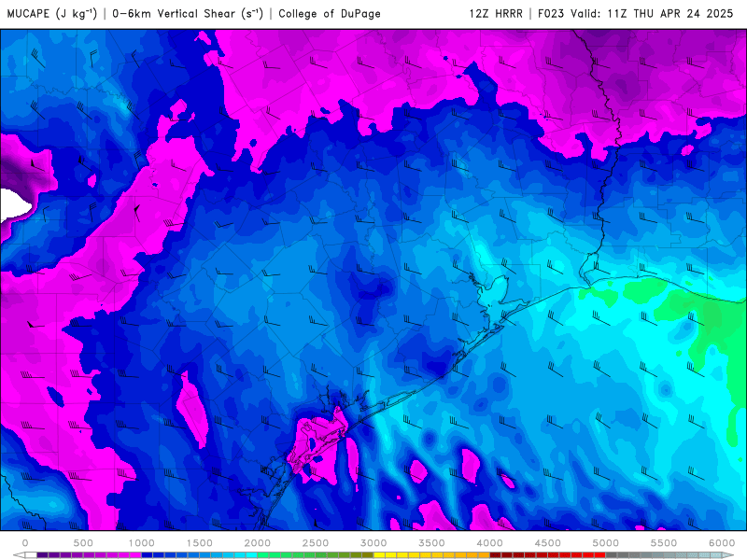Viewport: 747px width, 560px height.
Task: Click the right arrow end of the color bar
Action: coord(728,555)
